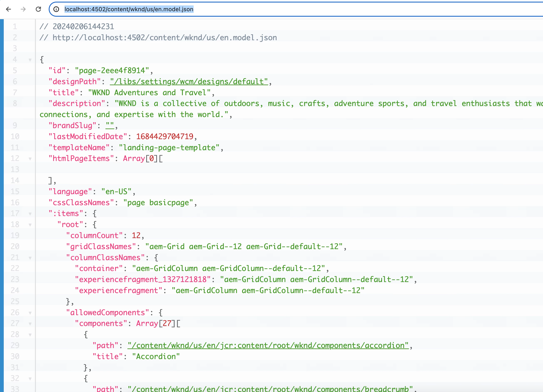This screenshot has width=543, height=392.
Task: Click the address bar URL
Action: [x=129, y=9]
